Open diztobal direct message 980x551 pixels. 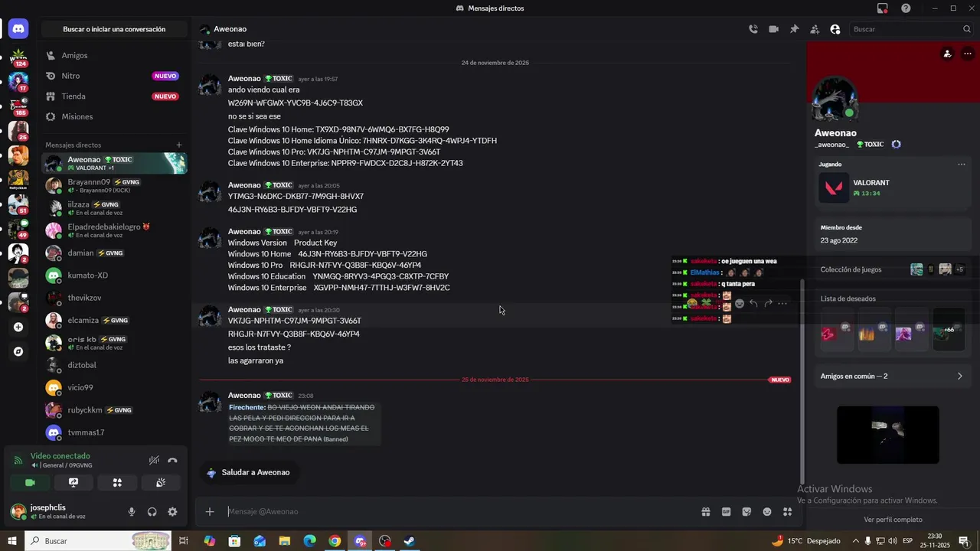click(114, 365)
